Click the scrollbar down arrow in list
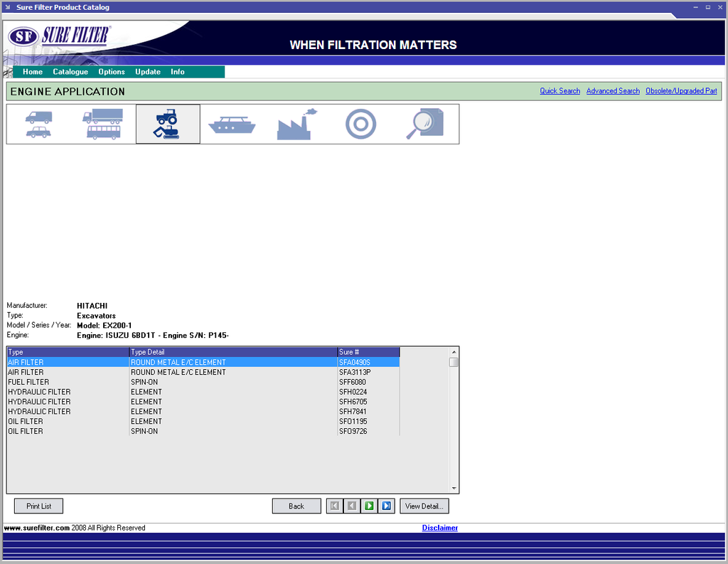 click(454, 489)
